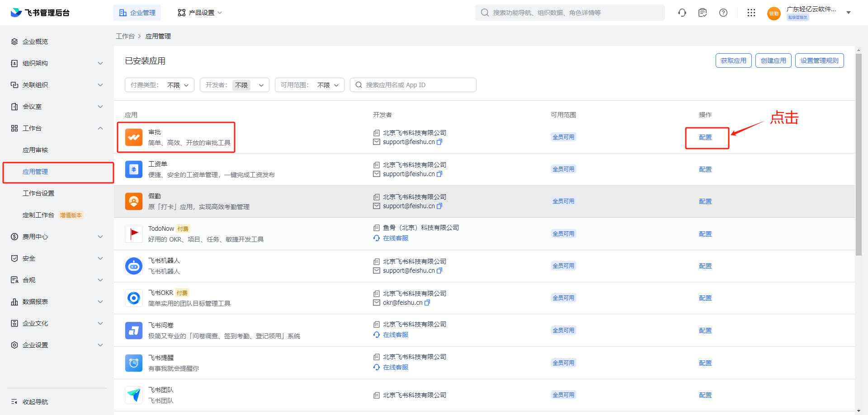
Task: Click the 设置管理规则 button
Action: point(820,61)
